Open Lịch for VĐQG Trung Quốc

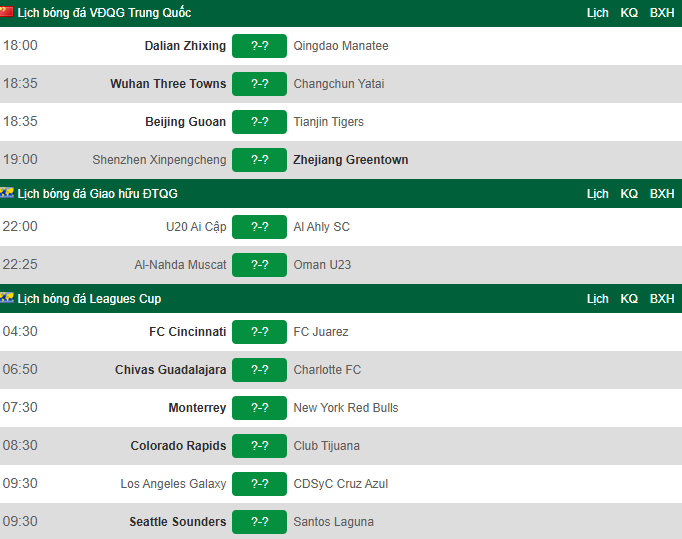[597, 13]
